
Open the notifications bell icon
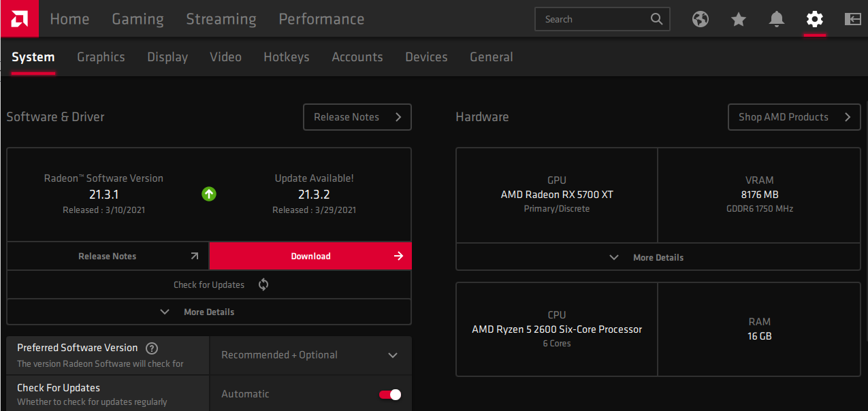776,19
